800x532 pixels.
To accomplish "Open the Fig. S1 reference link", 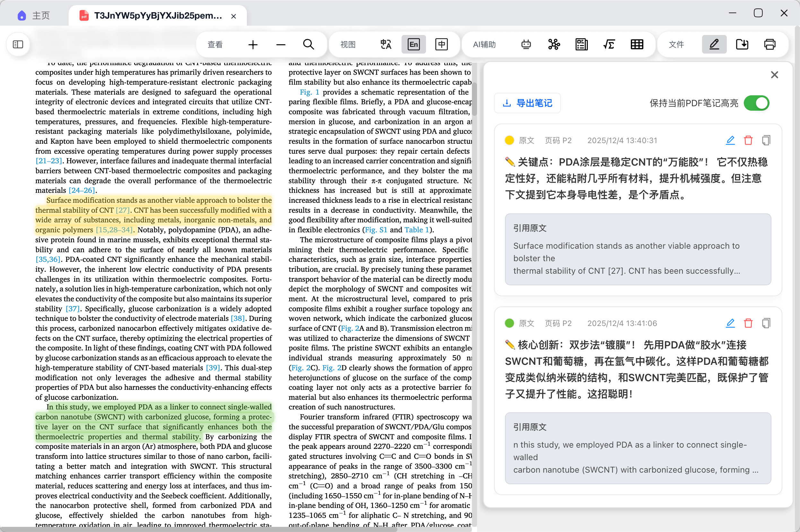I will pos(376,230).
